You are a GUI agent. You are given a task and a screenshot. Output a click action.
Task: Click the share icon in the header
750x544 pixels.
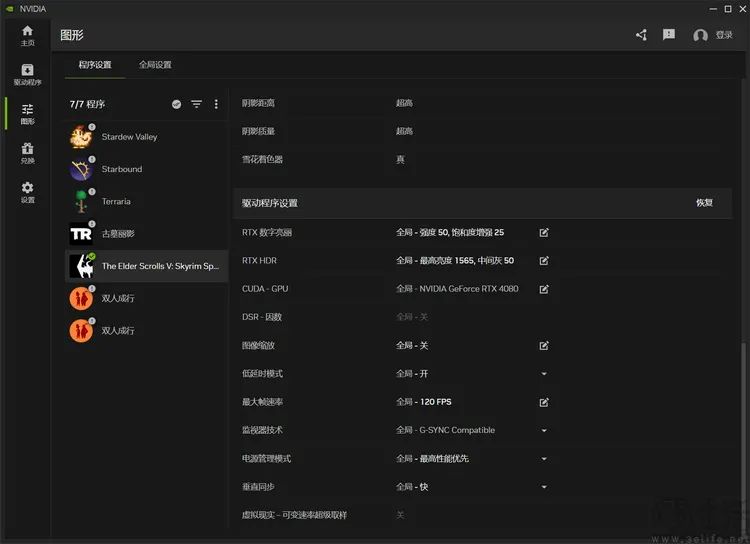(x=641, y=35)
